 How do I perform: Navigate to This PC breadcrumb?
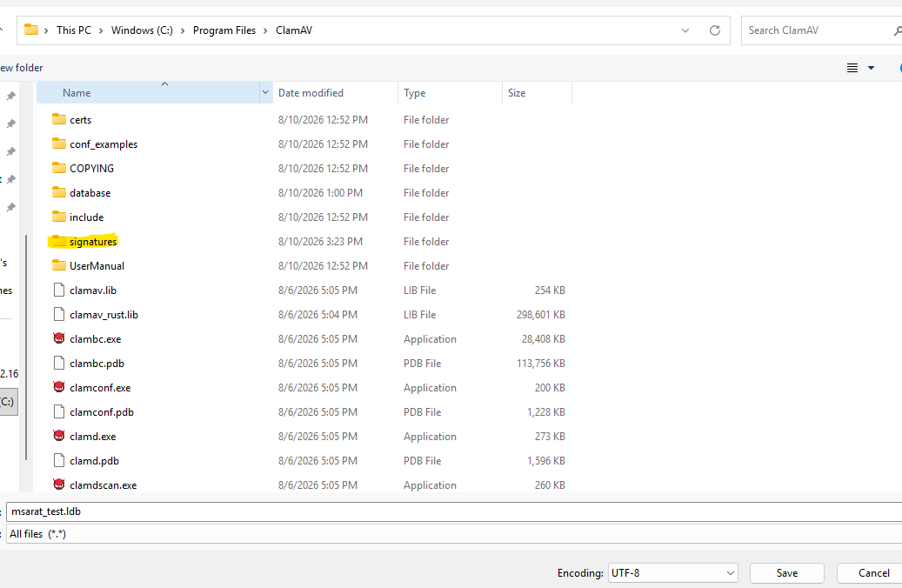(x=74, y=30)
